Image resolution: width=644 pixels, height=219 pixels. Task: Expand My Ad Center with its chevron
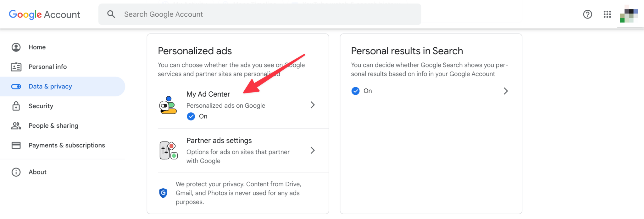313,105
